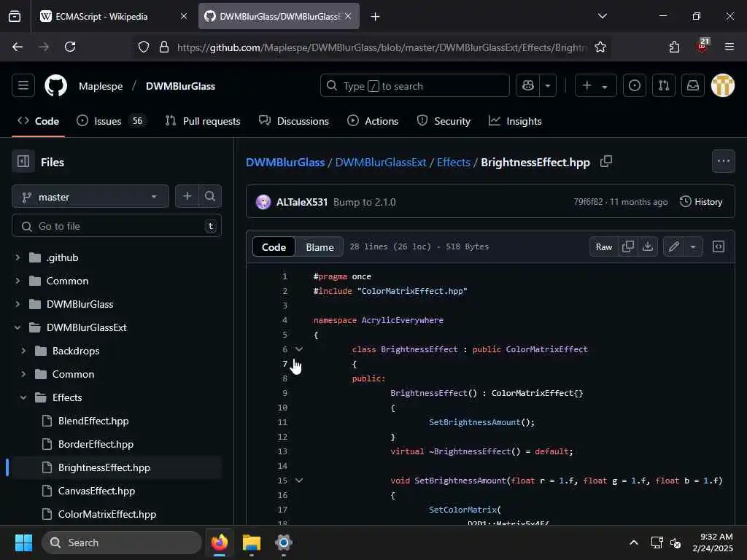Viewport: 747px width, 560px height.
Task: Focus the Type / to search box
Action: click(414, 86)
